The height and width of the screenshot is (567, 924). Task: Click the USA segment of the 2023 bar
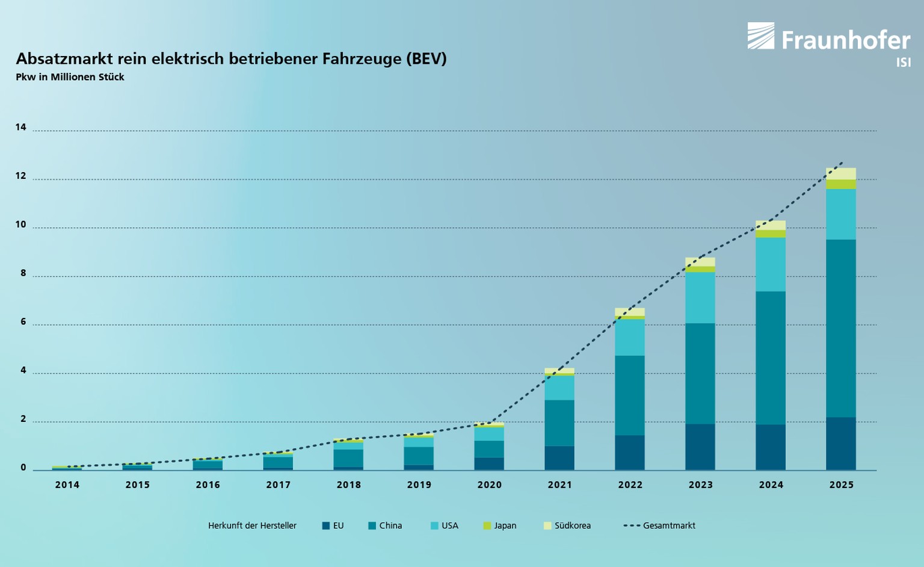click(700, 297)
